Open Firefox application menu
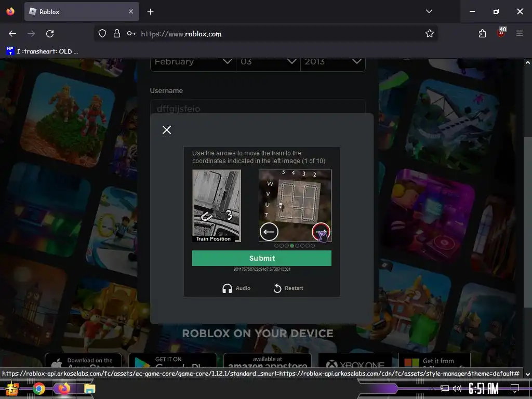Image resolution: width=532 pixels, height=399 pixels. click(520, 33)
